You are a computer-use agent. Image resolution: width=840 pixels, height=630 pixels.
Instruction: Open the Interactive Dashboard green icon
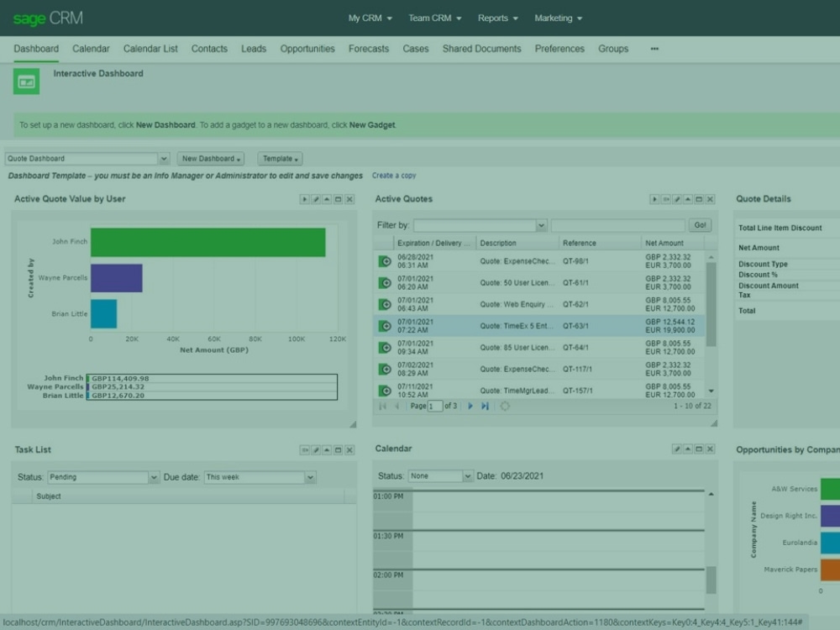pos(25,81)
